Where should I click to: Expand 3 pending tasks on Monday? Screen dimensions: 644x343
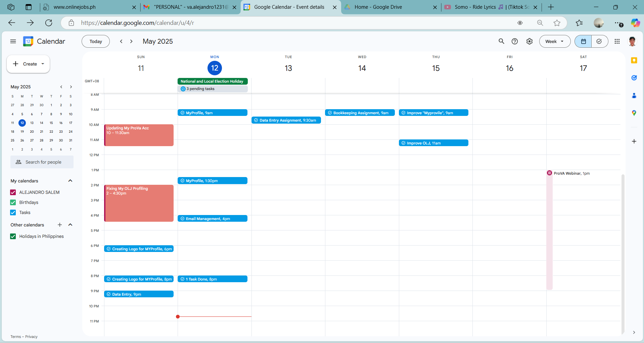[213, 89]
